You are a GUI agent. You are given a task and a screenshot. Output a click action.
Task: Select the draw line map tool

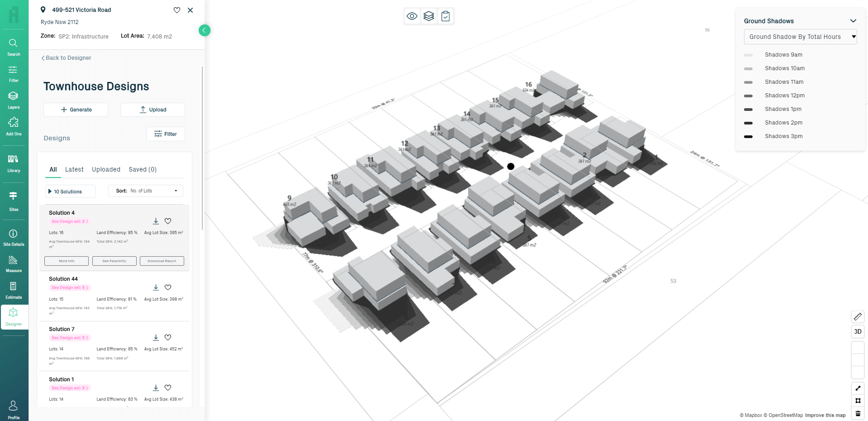click(858, 388)
